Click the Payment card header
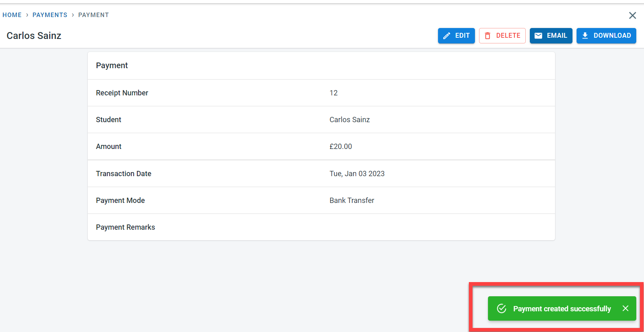 point(112,66)
